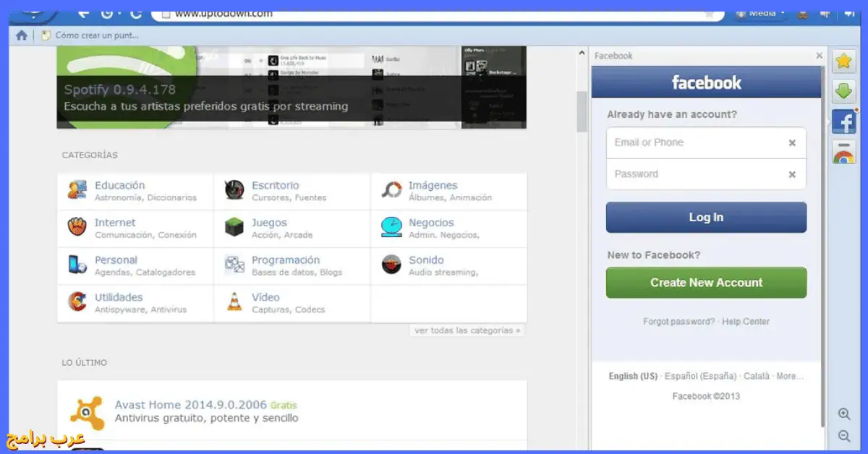Viewport: 868px width, 454px height.
Task: Click the Juegos cube icon
Action: (x=234, y=228)
